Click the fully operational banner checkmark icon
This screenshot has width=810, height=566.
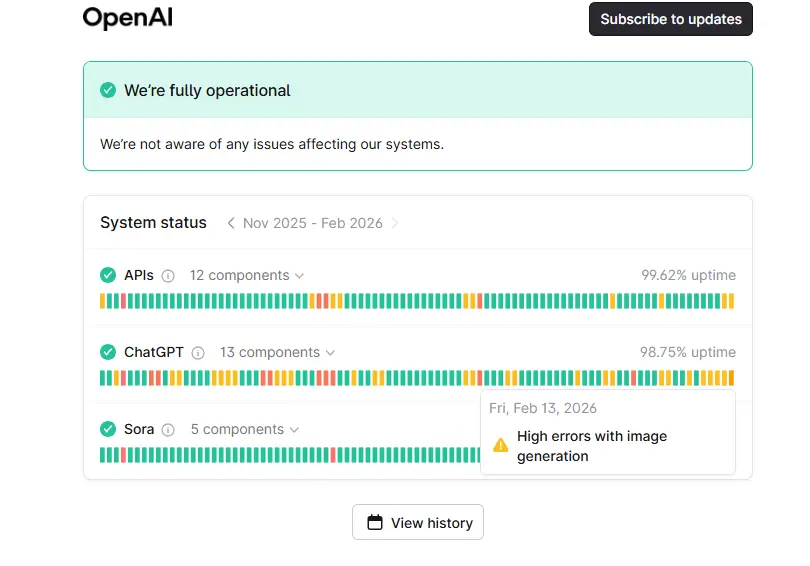[108, 90]
